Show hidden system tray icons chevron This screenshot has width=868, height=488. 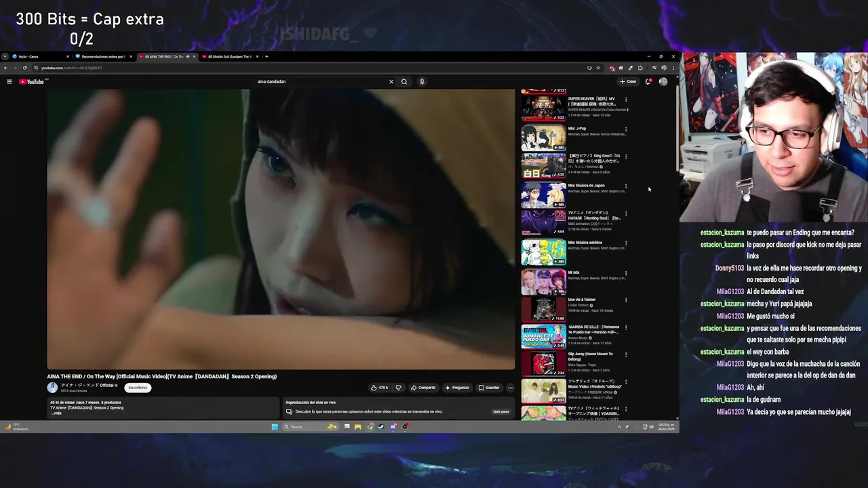619,426
